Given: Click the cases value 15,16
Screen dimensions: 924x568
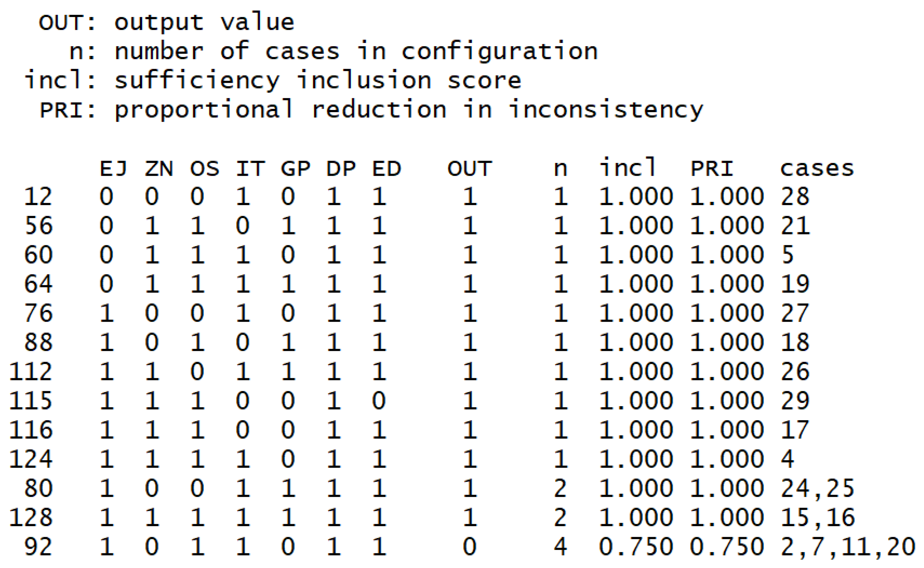Looking at the screenshot, I should [x=818, y=518].
